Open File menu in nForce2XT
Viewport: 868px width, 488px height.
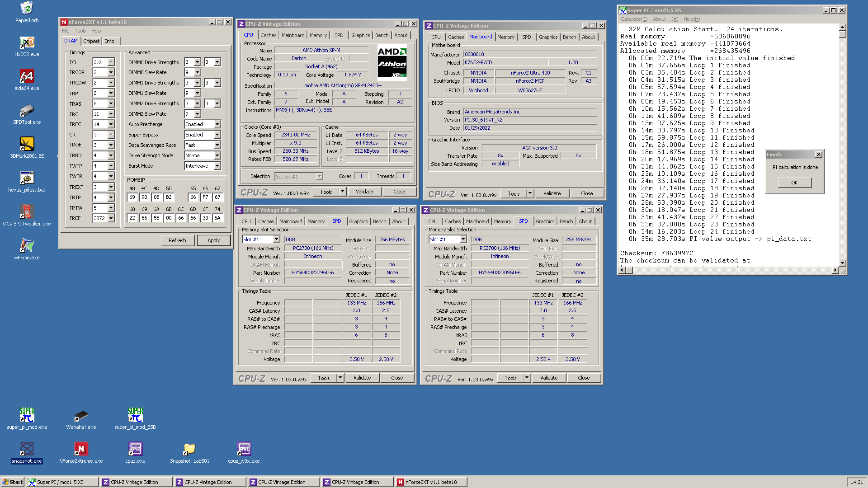pos(66,31)
